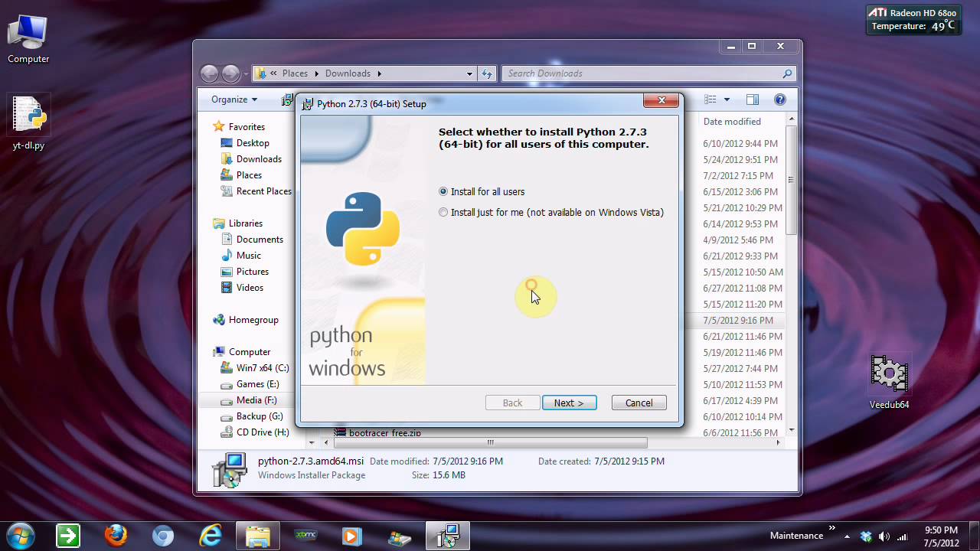The height and width of the screenshot is (551, 980).
Task: Open the volume tray icon
Action: (x=884, y=536)
